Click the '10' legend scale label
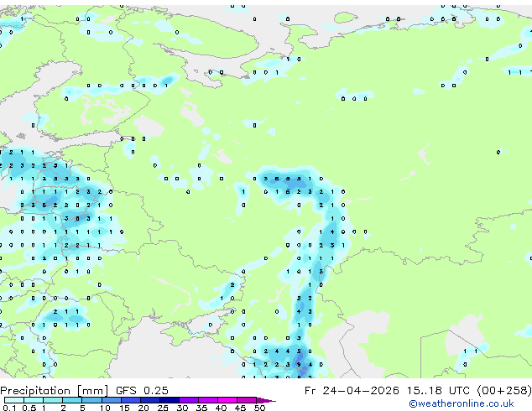This screenshot has height=411, width=532. [x=105, y=408]
